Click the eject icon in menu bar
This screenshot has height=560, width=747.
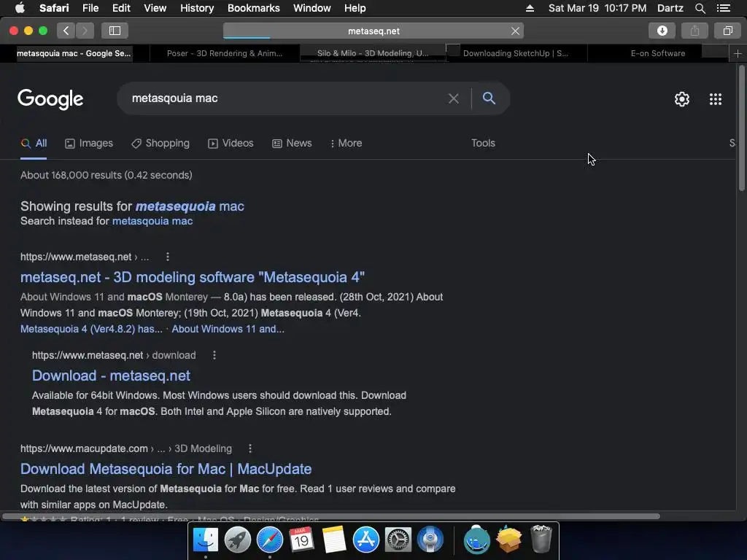[530, 8]
